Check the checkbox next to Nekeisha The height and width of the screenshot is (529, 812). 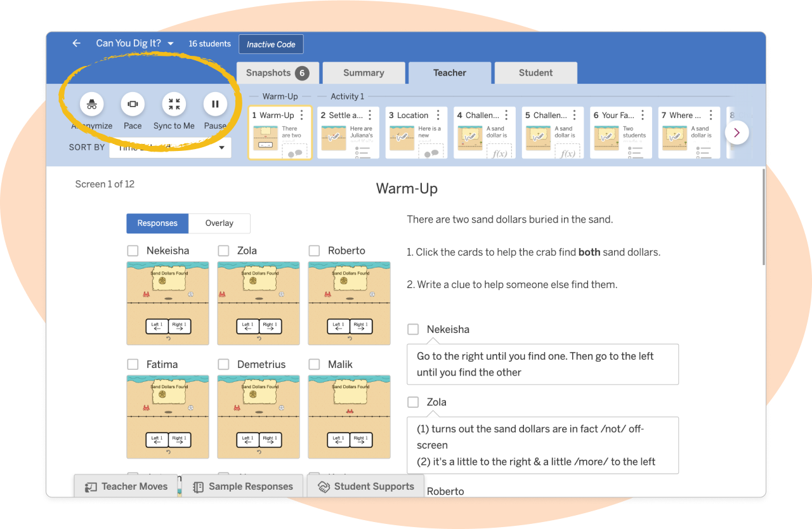tap(133, 251)
